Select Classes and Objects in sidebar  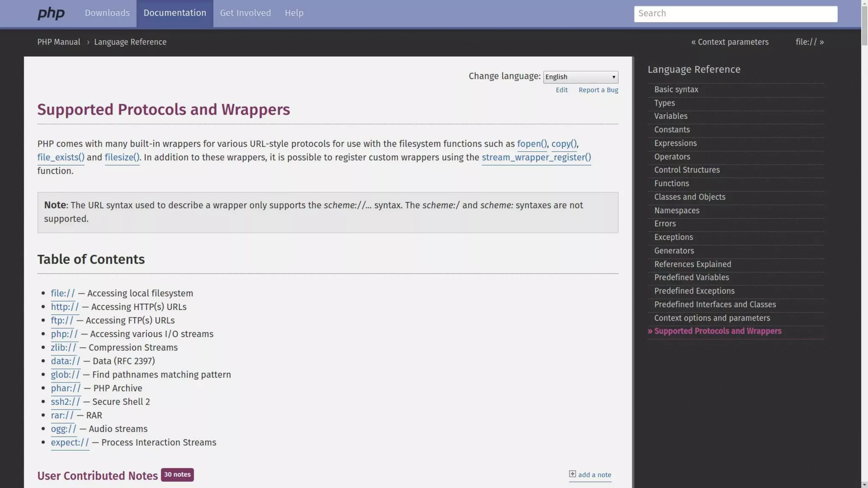[x=689, y=197]
